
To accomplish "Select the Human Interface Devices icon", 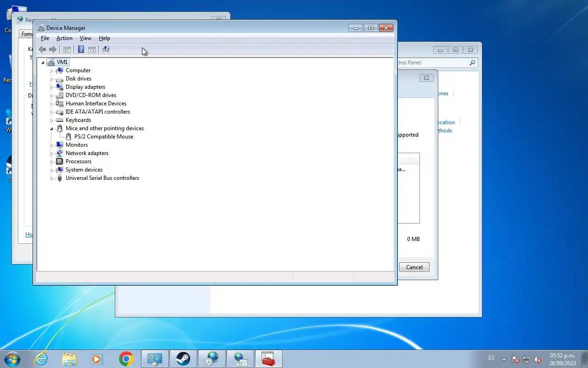I will 59,103.
